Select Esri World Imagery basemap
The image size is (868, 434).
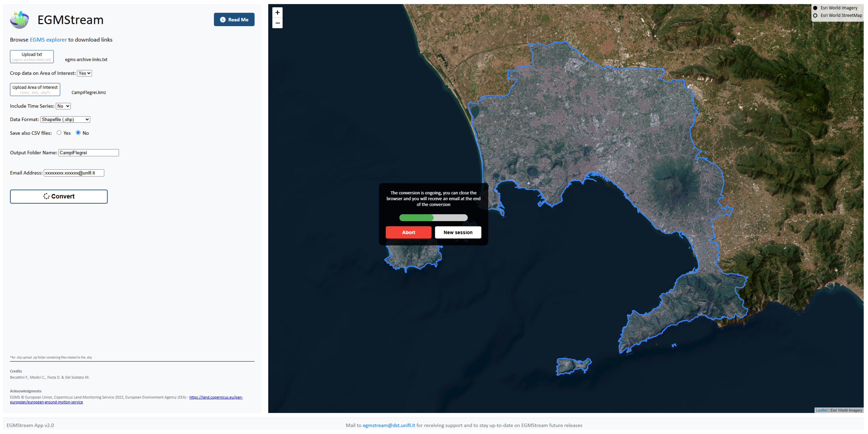point(815,8)
